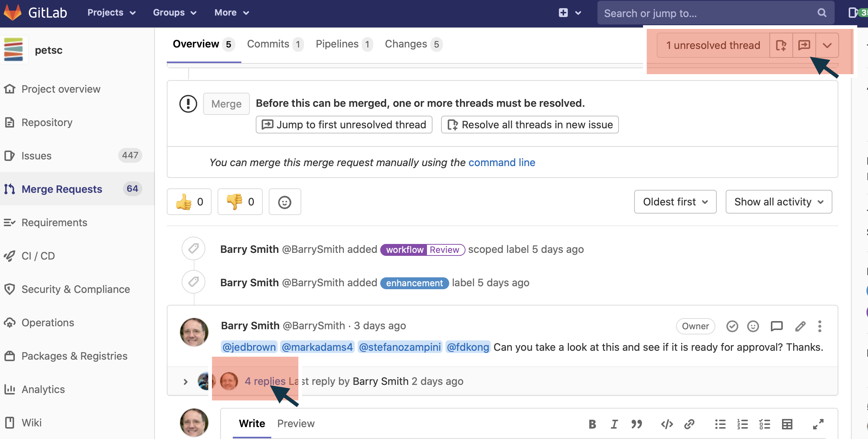Edit the comment with pencil icon
Screen dimensions: 868x439
[x=800, y=326]
